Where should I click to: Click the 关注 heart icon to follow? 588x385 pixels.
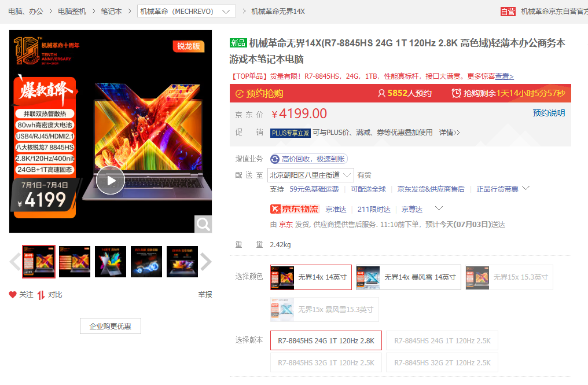[x=12, y=294]
